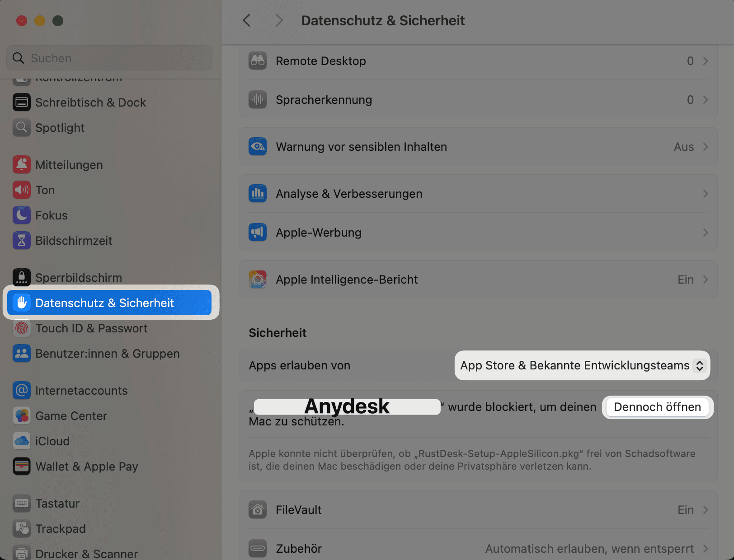Click the Zubehör accessory icon
Image resolution: width=734 pixels, height=560 pixels.
point(258,549)
